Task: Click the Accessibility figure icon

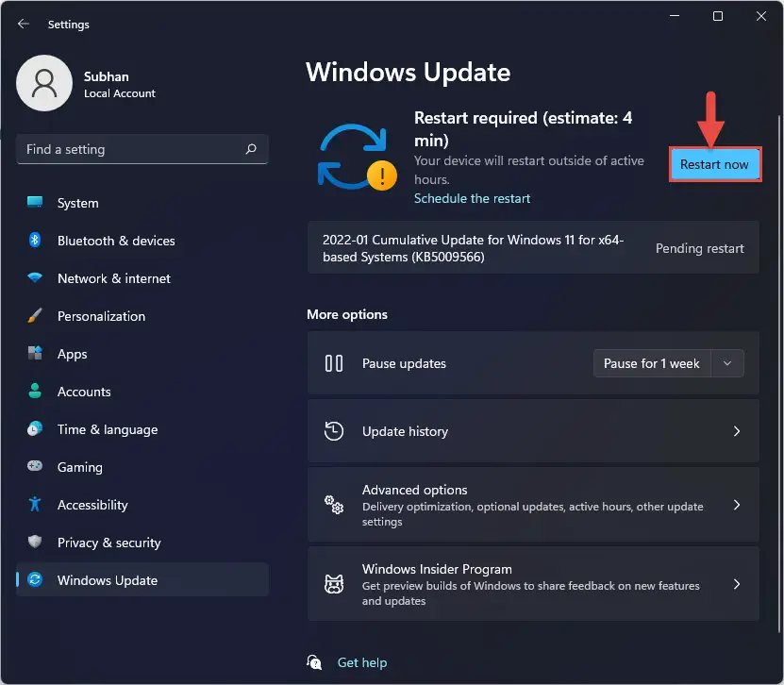Action: 35,504
